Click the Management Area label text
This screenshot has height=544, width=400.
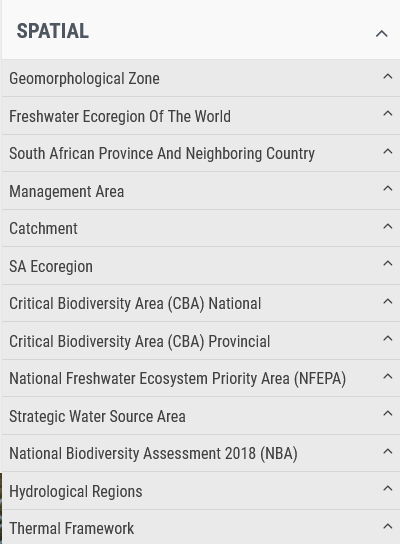coord(67,192)
